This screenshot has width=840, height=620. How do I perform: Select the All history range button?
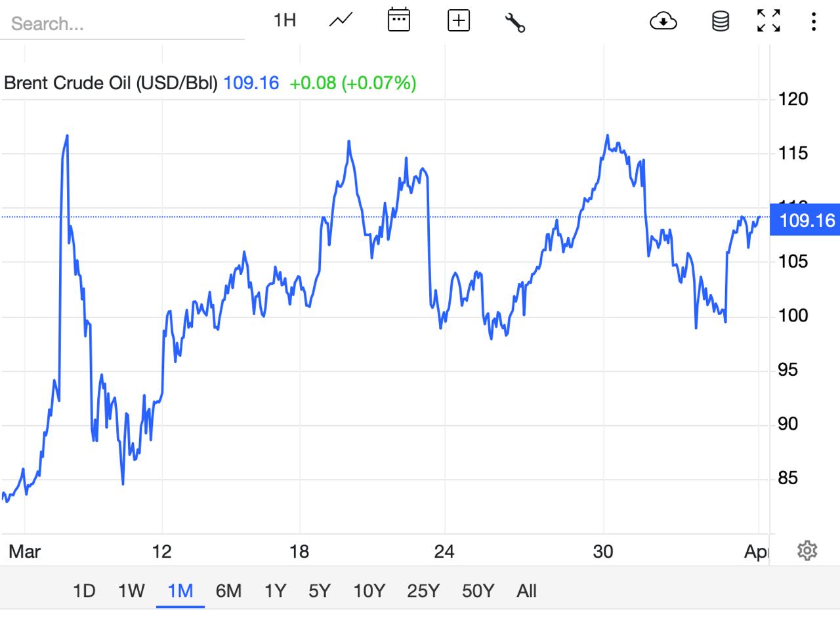[526, 590]
